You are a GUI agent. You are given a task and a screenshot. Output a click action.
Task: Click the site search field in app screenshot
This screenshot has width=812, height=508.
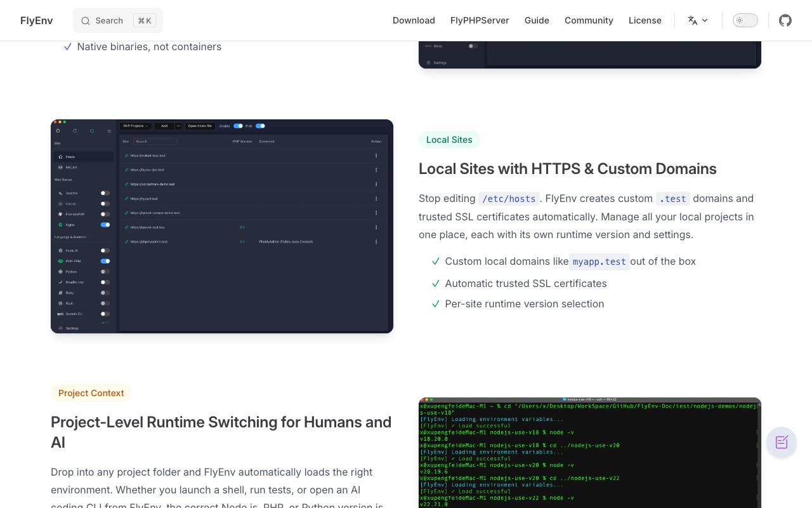click(155, 142)
